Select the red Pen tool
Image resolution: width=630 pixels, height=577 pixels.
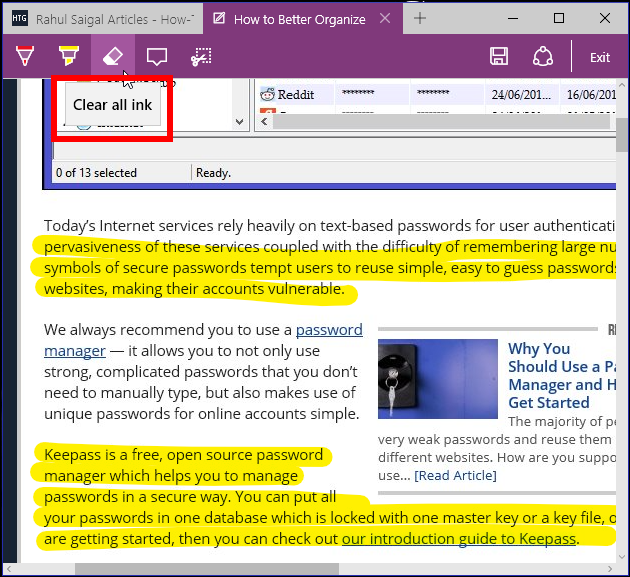click(x=25, y=56)
